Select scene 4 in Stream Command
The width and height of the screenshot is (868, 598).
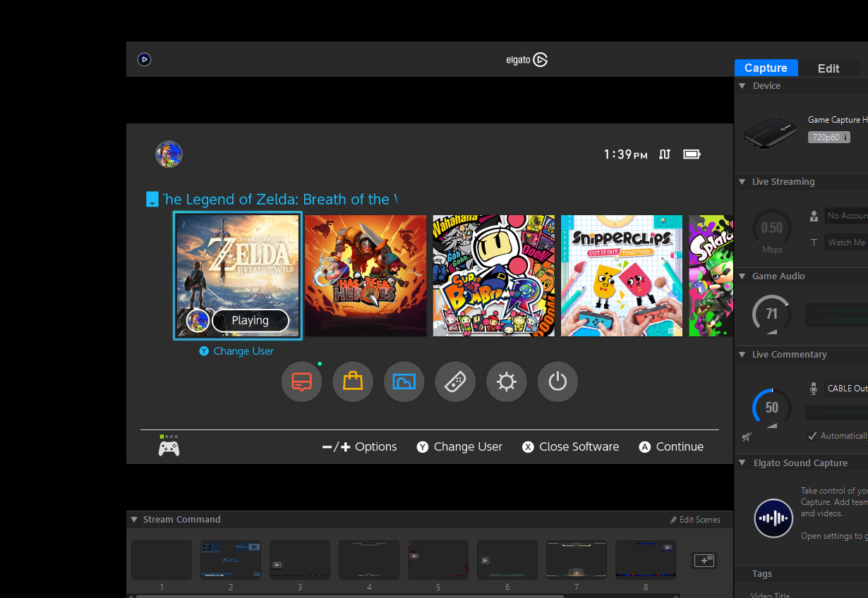pos(369,560)
